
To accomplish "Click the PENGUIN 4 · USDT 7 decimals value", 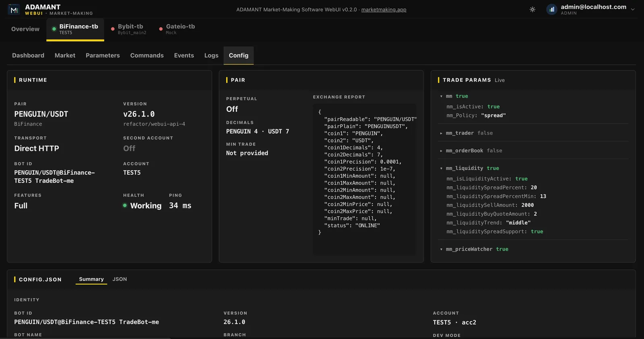I will 258,131.
